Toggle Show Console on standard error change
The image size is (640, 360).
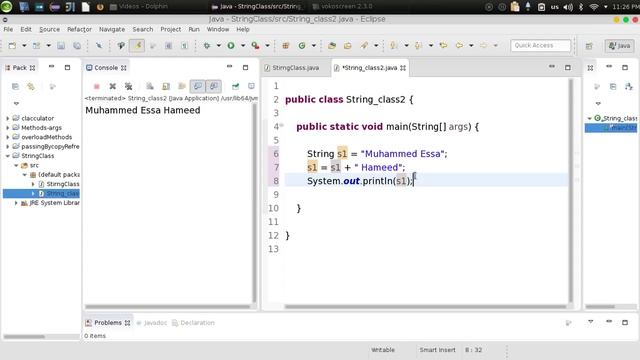point(213,86)
